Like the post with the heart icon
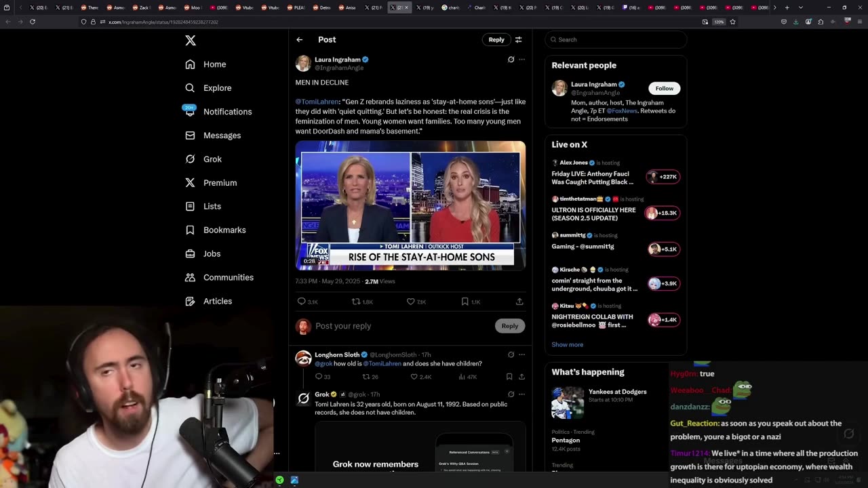Viewport: 868px width, 488px height. tap(410, 302)
